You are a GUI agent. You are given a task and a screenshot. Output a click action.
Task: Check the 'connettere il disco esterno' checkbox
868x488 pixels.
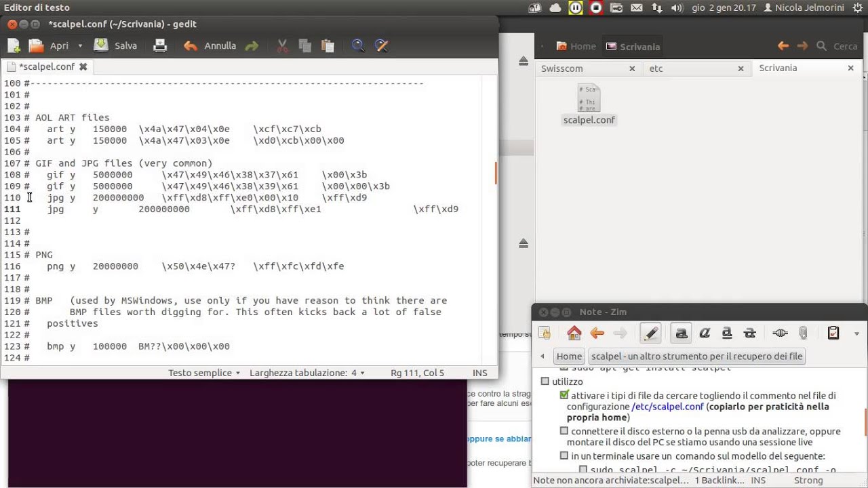(x=564, y=431)
